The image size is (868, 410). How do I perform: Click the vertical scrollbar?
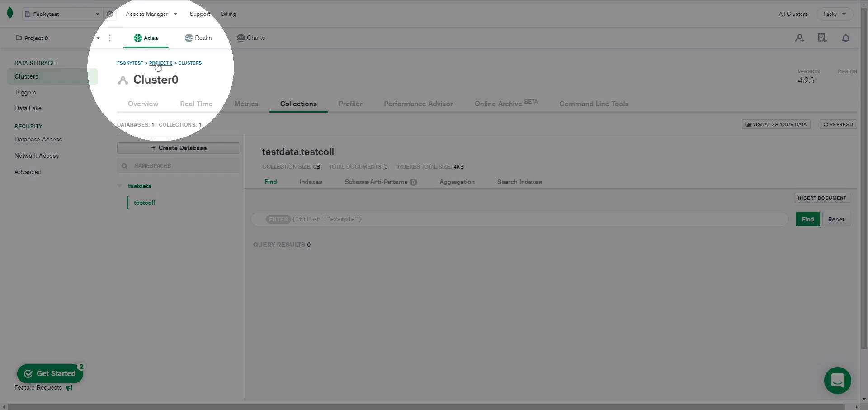click(864, 178)
